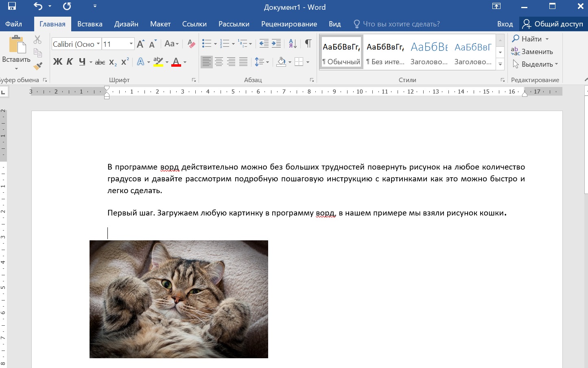Align text right
The image size is (588, 368).
pos(231,62)
